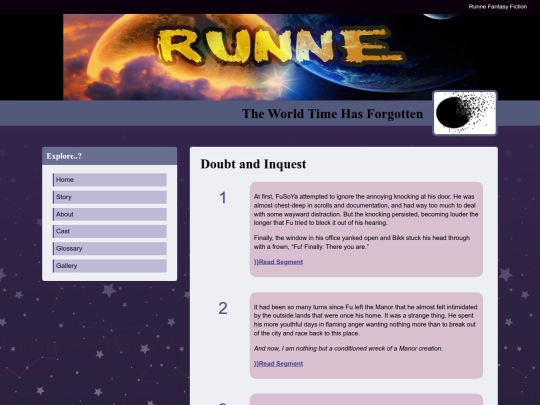Click the italic line And now, I am nothing

tap(348, 349)
